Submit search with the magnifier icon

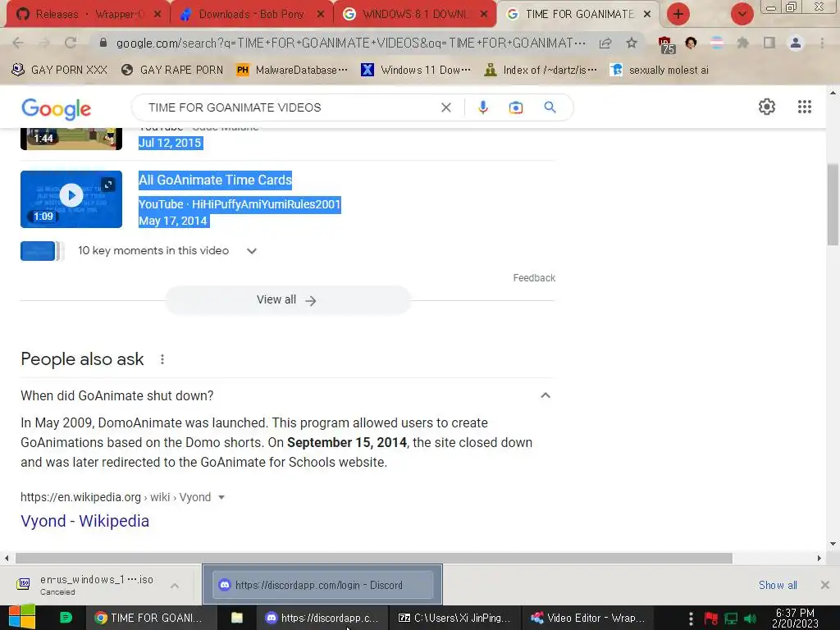(x=550, y=107)
